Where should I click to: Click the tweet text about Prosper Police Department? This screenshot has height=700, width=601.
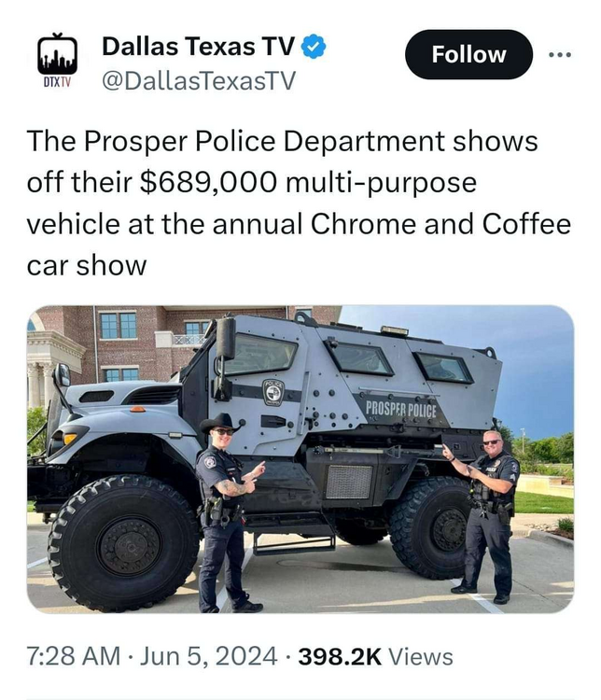point(299,203)
